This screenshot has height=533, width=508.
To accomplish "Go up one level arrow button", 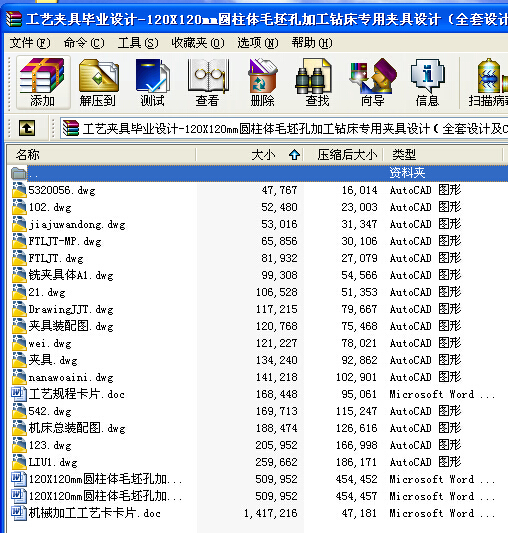I will coord(27,128).
